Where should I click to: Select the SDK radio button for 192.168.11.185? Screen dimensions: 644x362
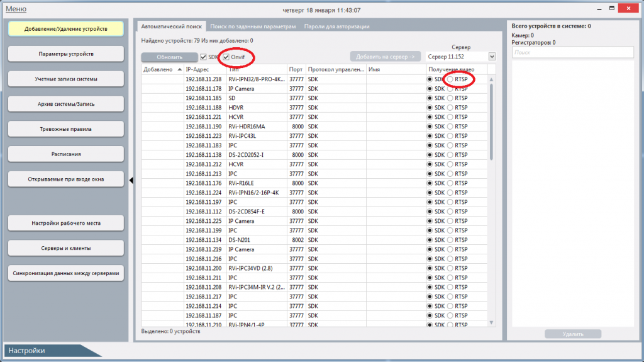[430, 98]
